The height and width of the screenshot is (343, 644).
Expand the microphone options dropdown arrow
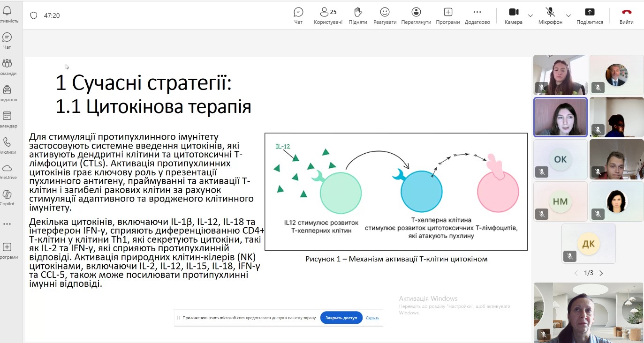point(568,15)
